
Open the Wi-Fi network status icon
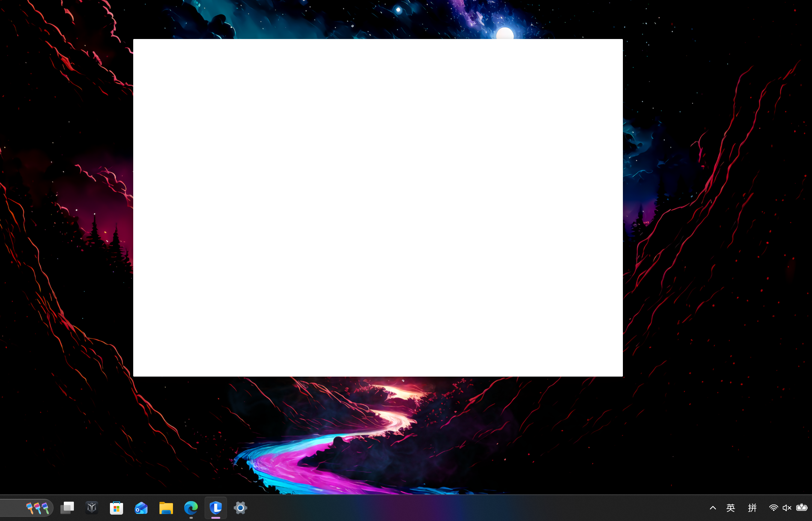pos(773,508)
